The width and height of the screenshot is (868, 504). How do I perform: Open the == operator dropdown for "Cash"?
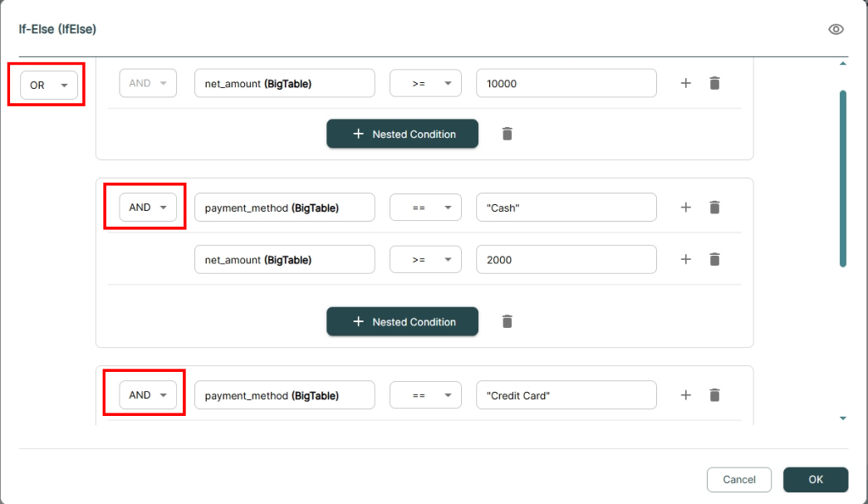(x=426, y=208)
